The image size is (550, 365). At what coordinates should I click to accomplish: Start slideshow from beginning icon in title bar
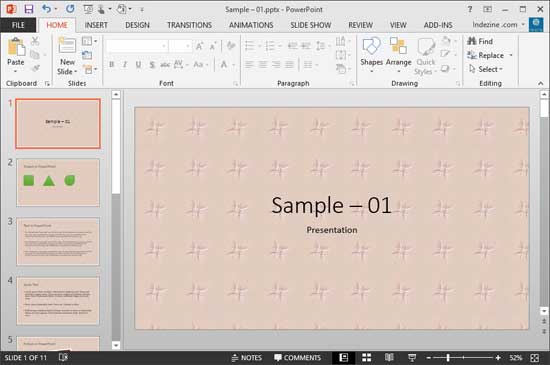pyautogui.click(x=88, y=9)
